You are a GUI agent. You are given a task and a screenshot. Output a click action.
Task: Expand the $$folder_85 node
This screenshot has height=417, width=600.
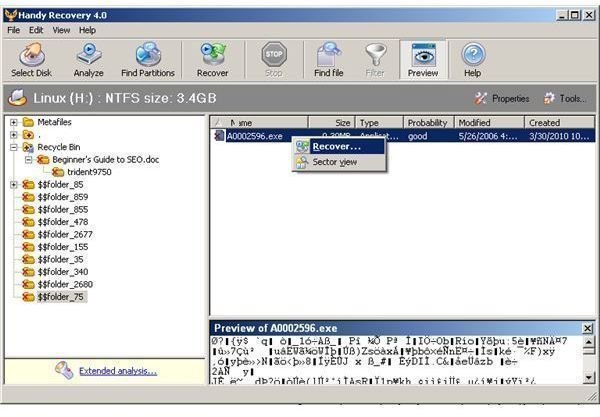14,185
